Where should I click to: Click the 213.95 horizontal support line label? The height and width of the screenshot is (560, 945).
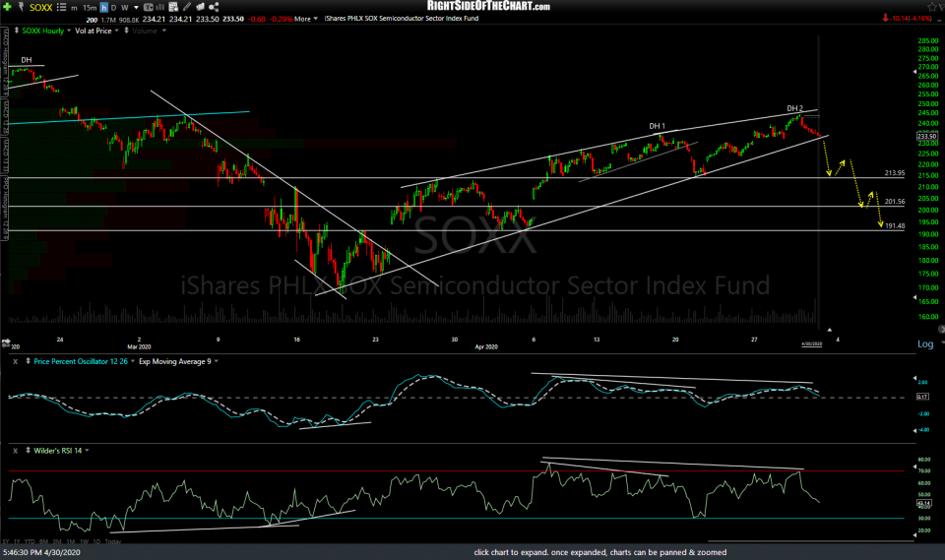[x=894, y=173]
